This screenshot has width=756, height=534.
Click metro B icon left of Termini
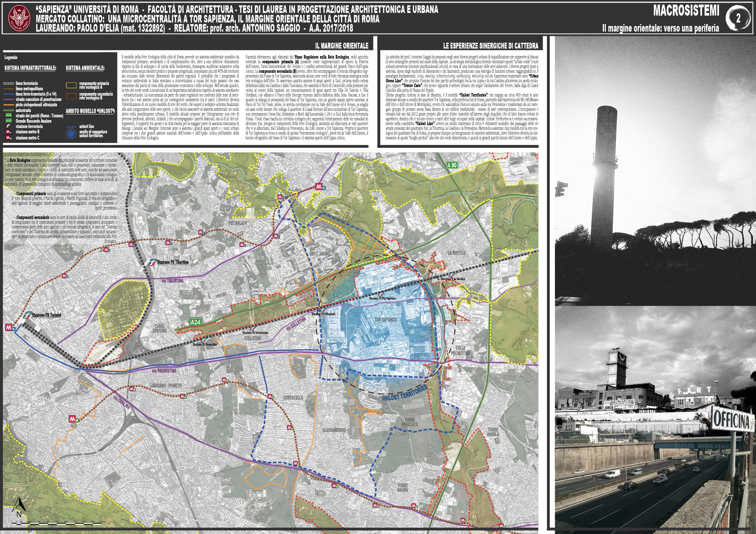9,327
